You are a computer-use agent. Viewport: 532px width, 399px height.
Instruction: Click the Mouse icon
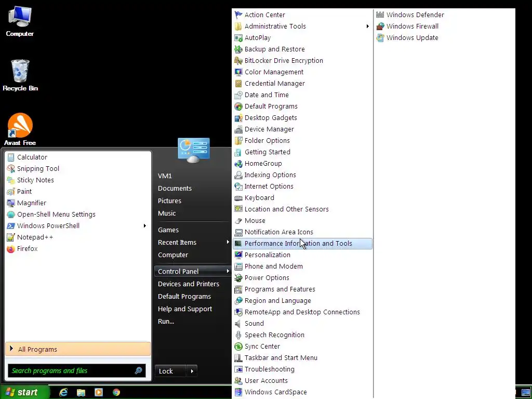[x=238, y=220]
